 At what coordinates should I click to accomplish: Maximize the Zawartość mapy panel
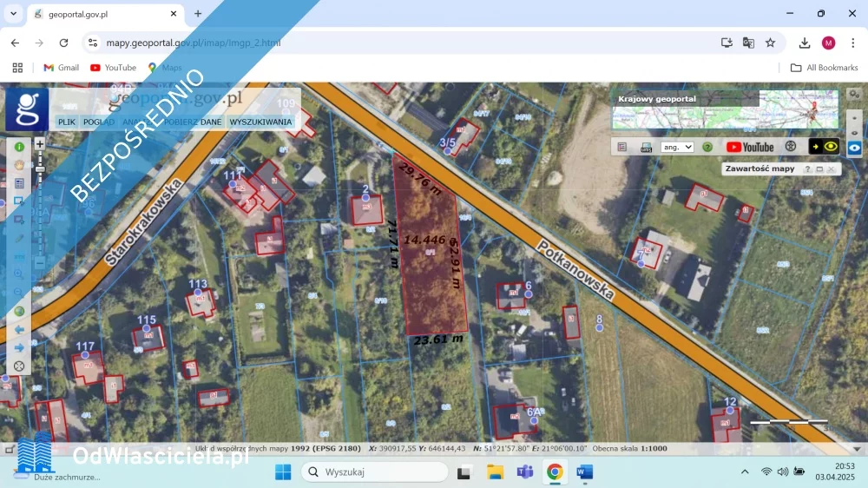tap(819, 169)
